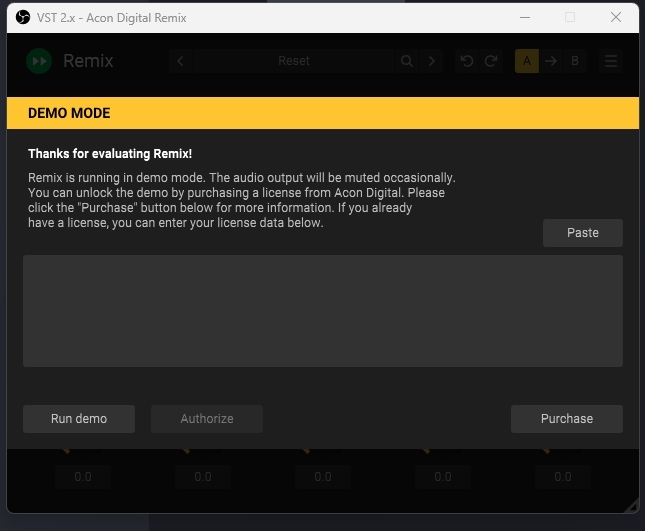Click the OBS icon in title bar
The image size is (645, 531).
coord(23,17)
